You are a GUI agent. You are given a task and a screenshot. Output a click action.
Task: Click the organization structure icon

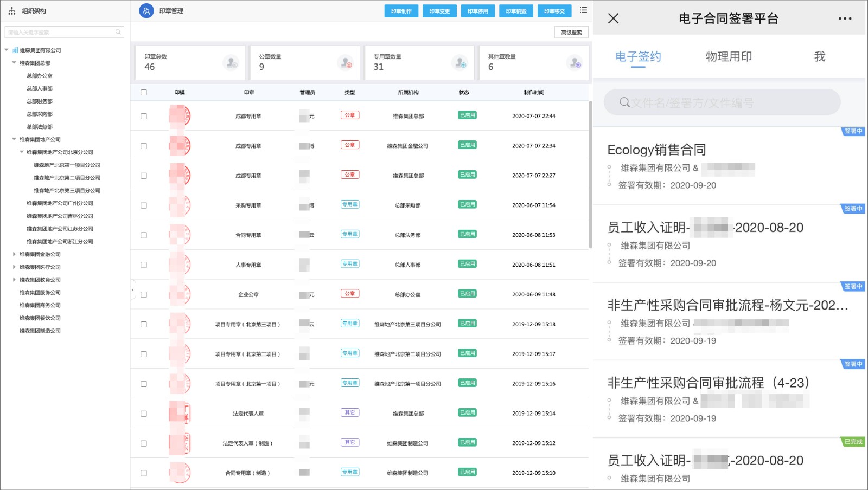point(12,11)
